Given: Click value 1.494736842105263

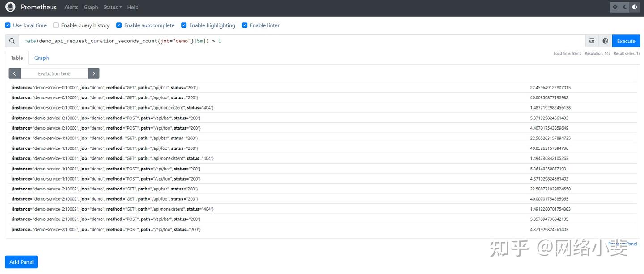Looking at the screenshot, I should (549, 159).
